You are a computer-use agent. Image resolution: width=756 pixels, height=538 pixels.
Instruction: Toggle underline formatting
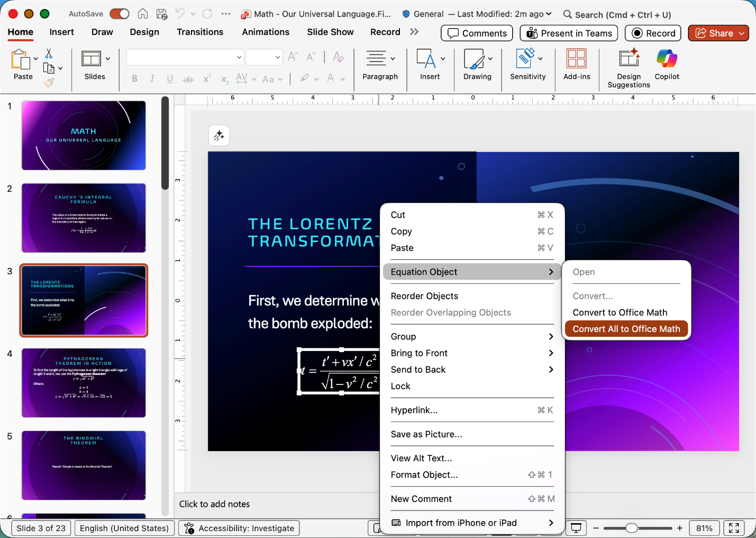(169, 79)
